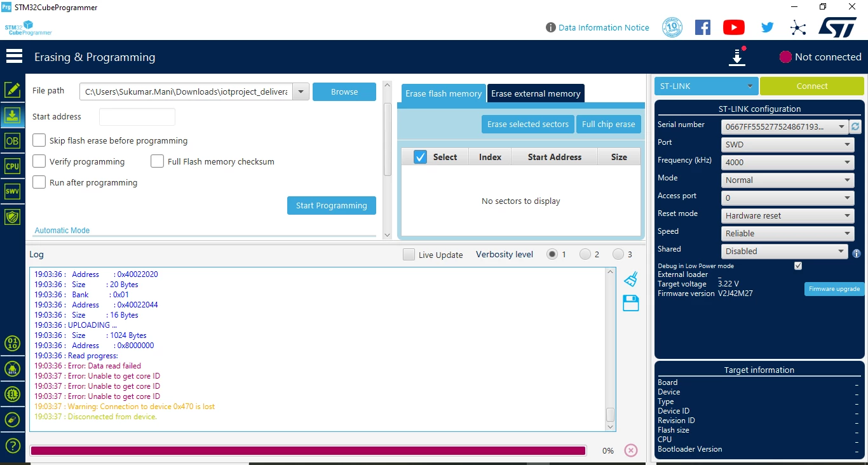Open the hamburger menu

pos(14,57)
